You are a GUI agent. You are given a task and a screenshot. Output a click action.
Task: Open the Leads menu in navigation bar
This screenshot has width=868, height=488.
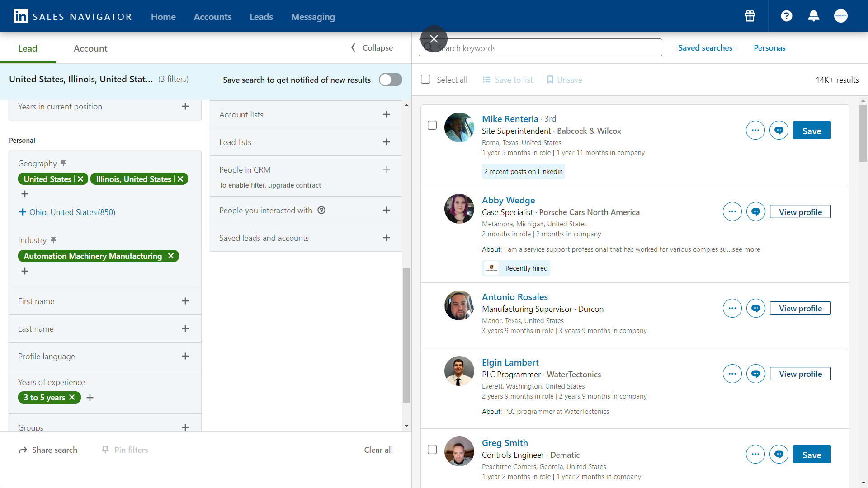pos(261,17)
